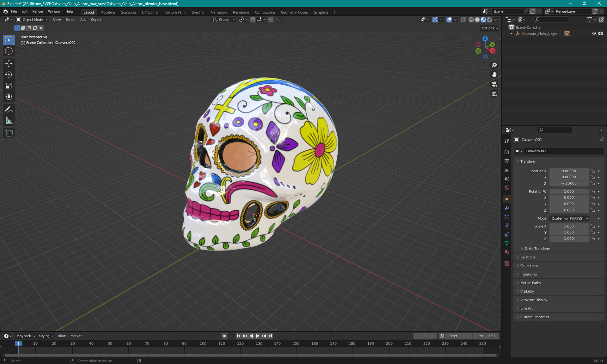
Task: Click Marker in timeline header
Action: tap(76, 336)
